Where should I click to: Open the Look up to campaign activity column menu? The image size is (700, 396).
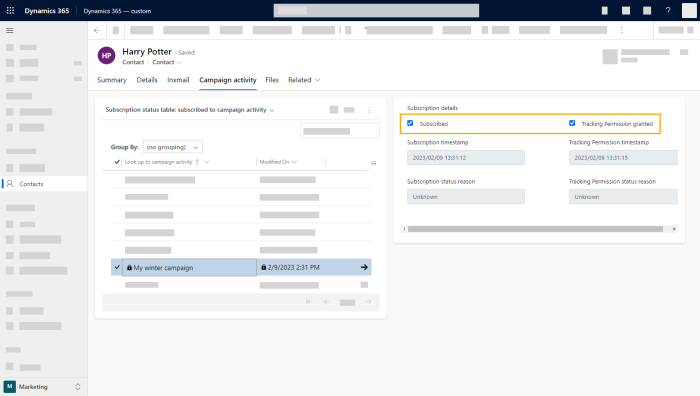pyautogui.click(x=207, y=162)
